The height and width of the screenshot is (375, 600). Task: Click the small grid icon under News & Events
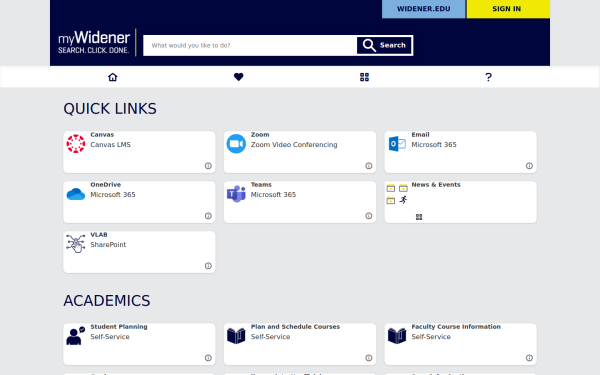click(419, 217)
